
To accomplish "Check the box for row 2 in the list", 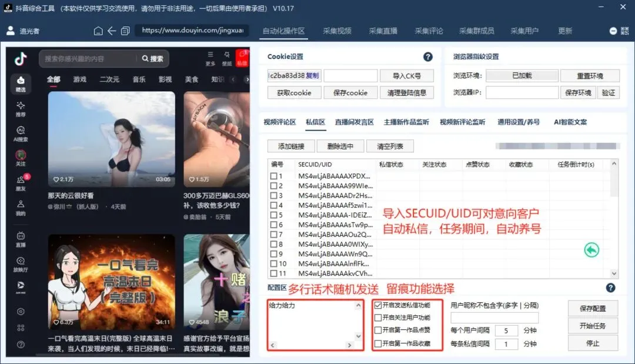I will (274, 186).
